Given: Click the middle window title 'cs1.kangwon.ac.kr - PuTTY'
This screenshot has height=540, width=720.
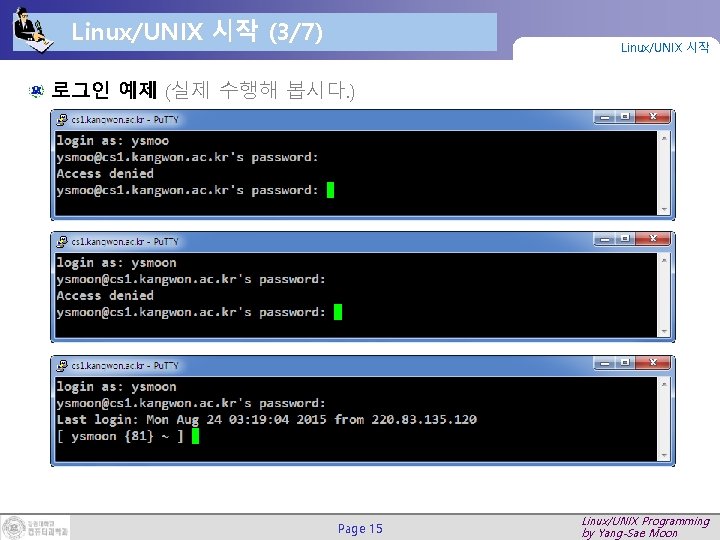Looking at the screenshot, I should click(125, 242).
